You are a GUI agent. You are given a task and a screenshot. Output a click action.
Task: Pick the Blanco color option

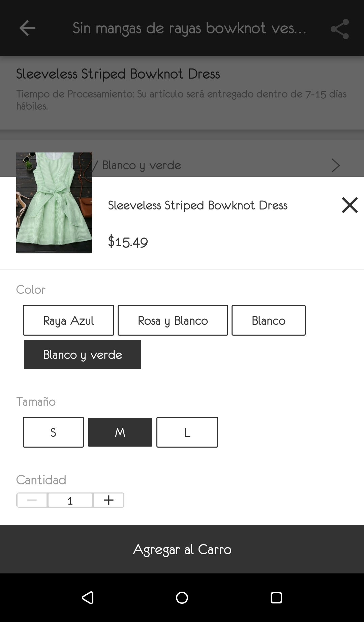tap(268, 320)
